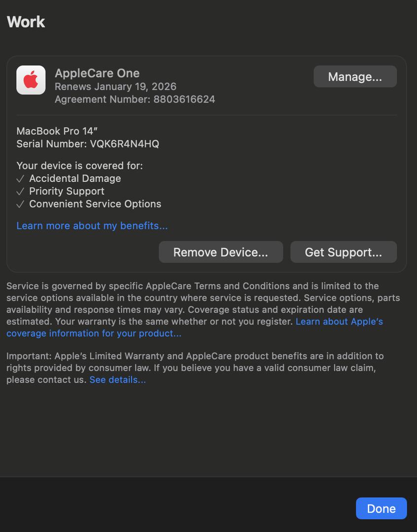Click the Remove Device... button
The width and height of the screenshot is (417, 532).
coord(221,252)
